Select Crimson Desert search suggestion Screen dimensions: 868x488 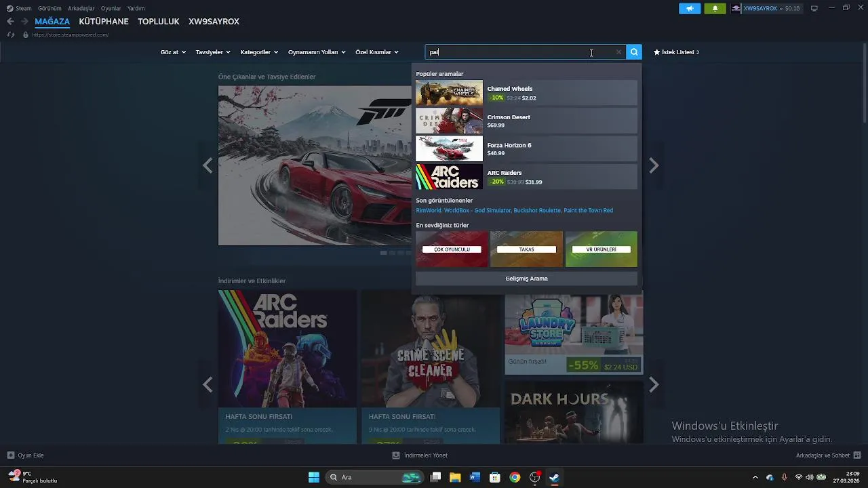point(526,121)
